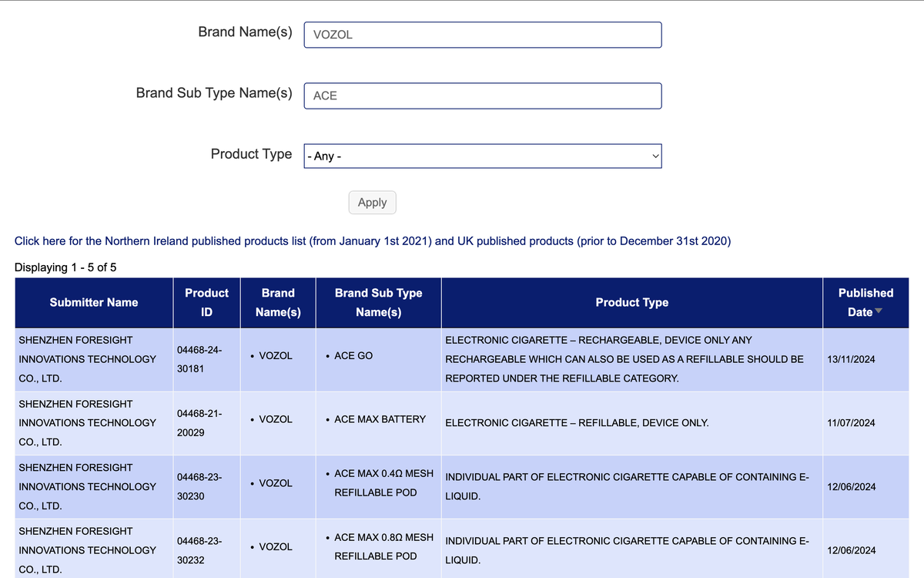Click published date 13/11/2024
Viewport: 924px width, 578px height.
[851, 359]
